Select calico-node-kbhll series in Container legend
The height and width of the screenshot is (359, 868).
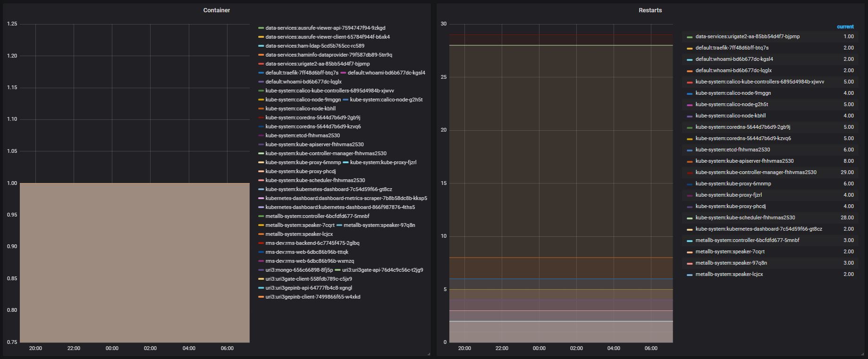pos(301,109)
